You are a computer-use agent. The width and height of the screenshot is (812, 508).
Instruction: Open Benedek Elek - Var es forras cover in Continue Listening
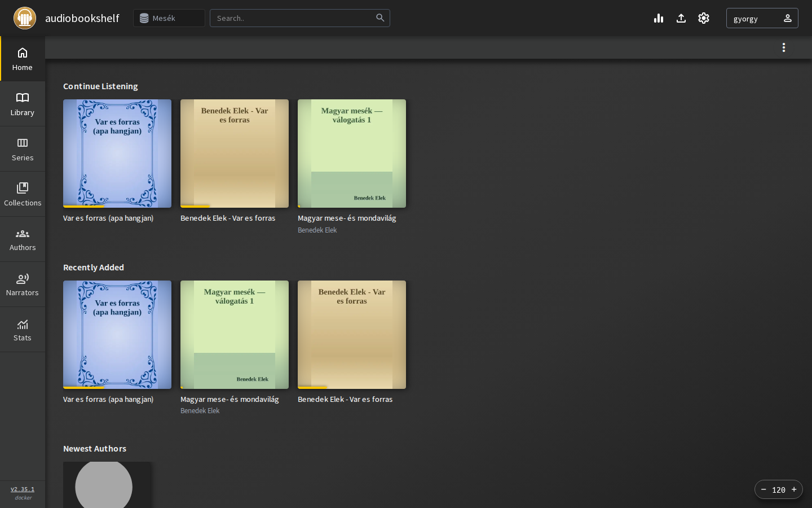[x=235, y=154]
